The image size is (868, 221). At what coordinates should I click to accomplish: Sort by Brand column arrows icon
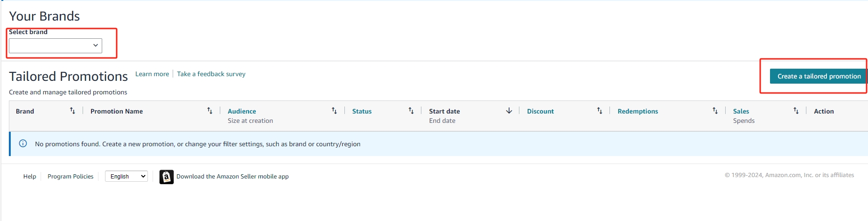[x=72, y=111]
